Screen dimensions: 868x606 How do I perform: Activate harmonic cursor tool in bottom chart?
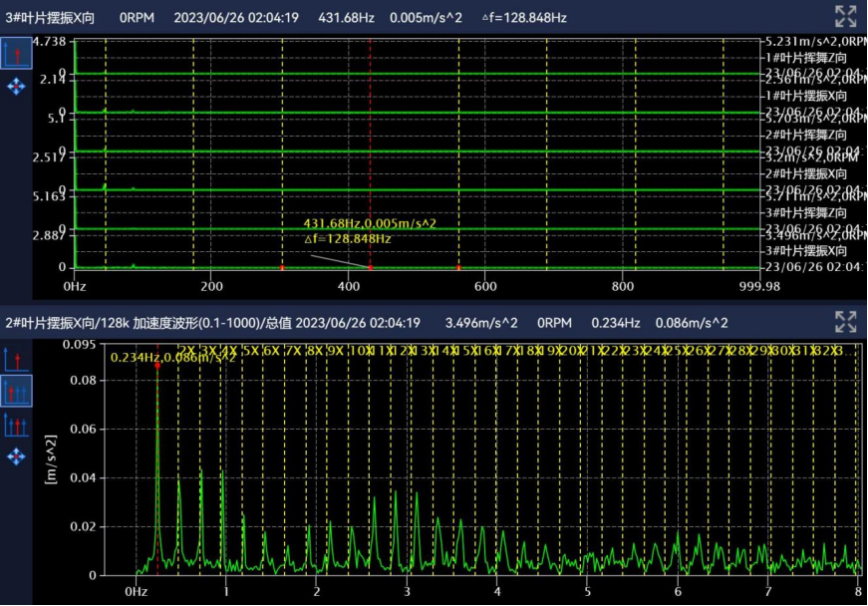[16, 391]
